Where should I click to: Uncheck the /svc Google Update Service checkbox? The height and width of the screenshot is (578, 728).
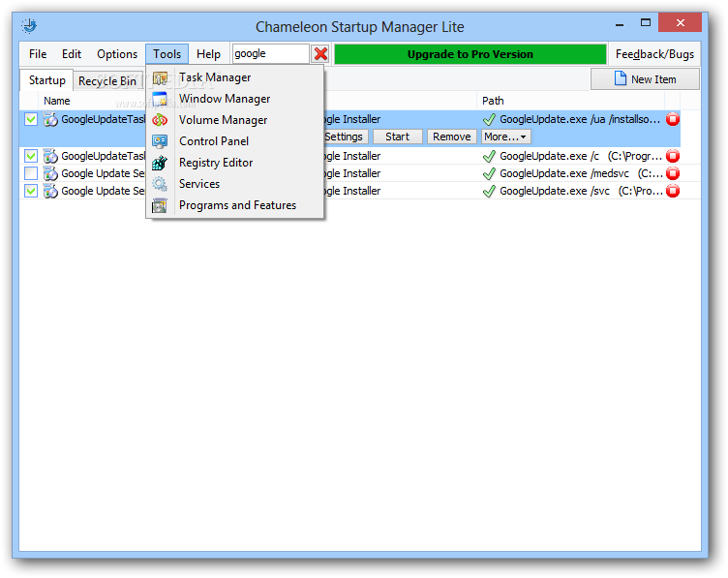pos(31,191)
